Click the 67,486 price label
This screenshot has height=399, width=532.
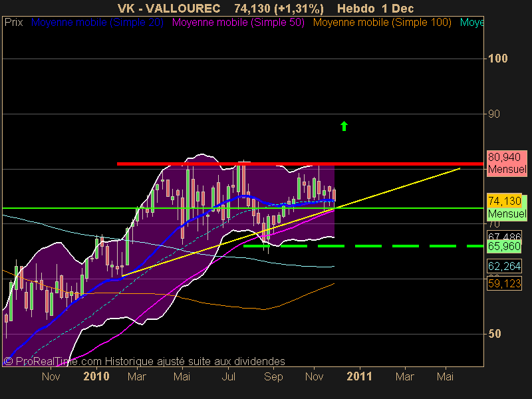[505, 235]
